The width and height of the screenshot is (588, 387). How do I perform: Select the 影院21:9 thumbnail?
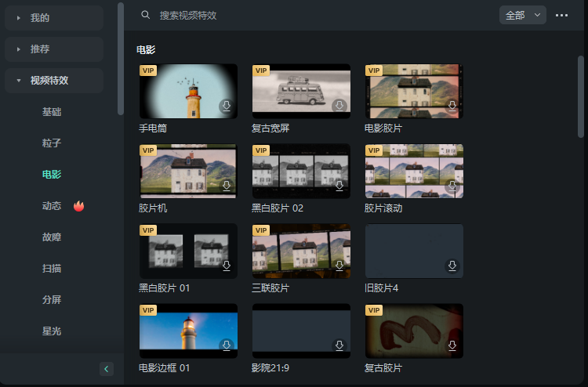302,331
